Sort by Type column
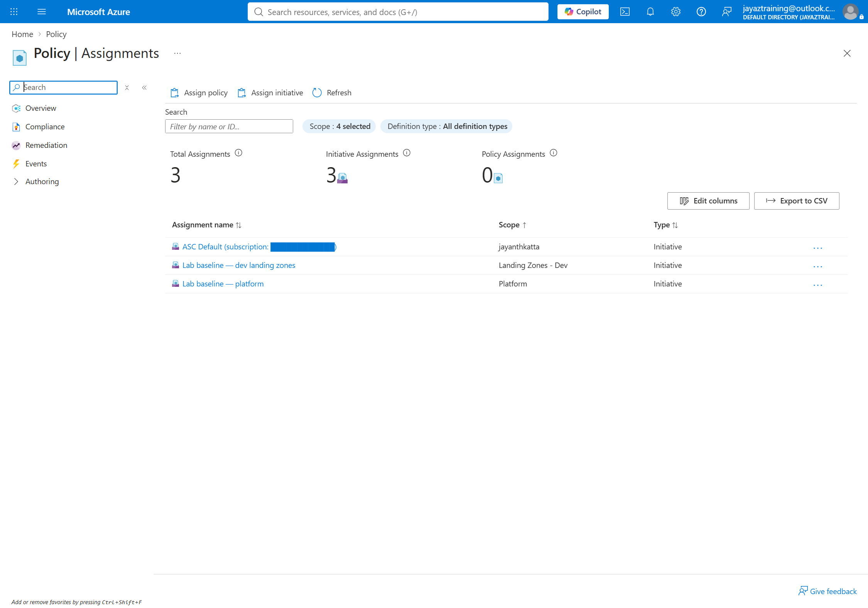The width and height of the screenshot is (868, 608). [665, 225]
